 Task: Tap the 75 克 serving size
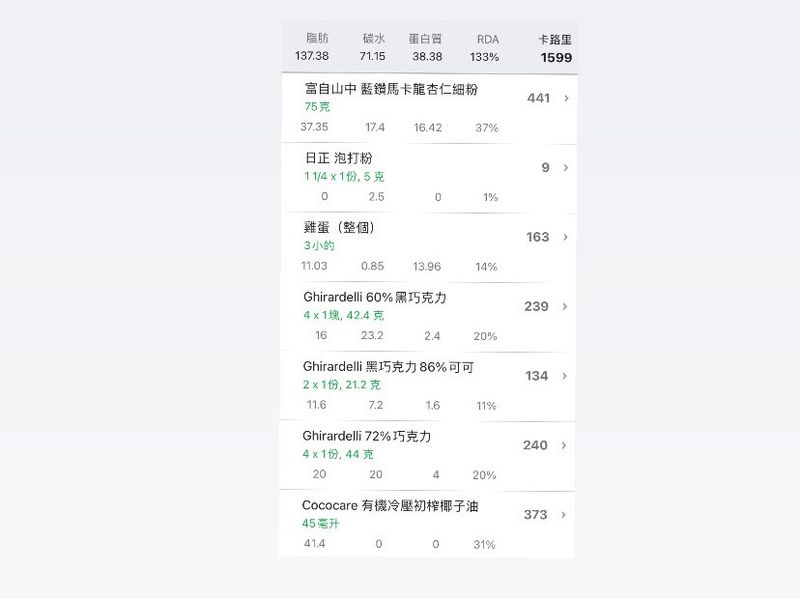317,107
